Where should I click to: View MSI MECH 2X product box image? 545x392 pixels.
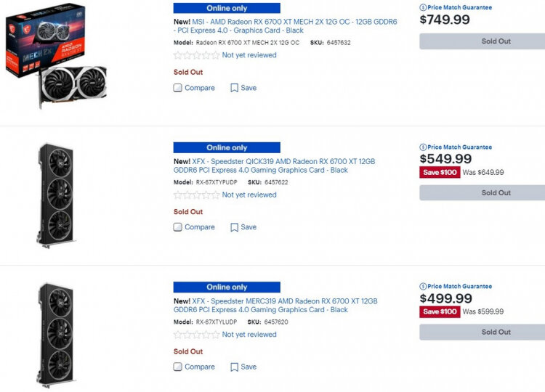click(x=56, y=55)
